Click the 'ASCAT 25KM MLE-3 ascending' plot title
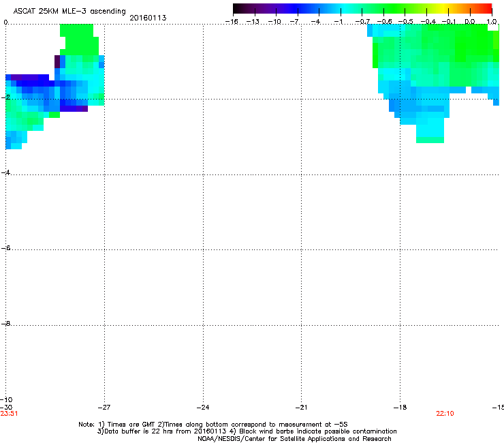This screenshot has width=504, height=443. click(69, 12)
